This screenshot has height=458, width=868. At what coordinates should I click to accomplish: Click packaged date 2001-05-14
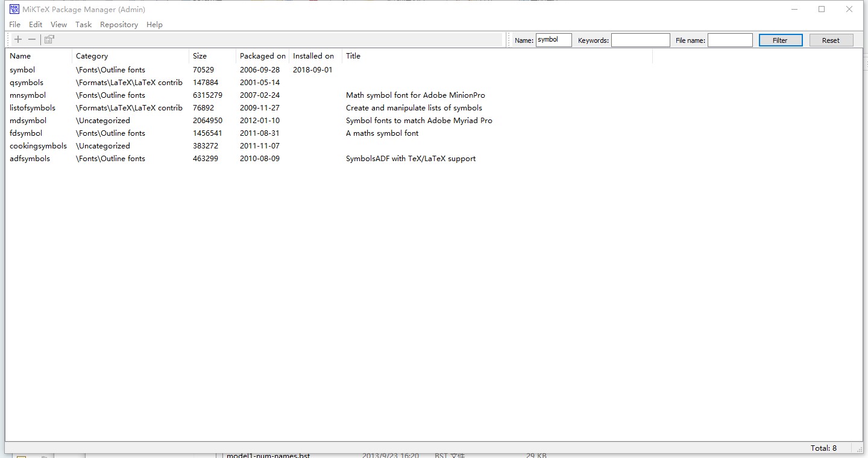coord(260,83)
